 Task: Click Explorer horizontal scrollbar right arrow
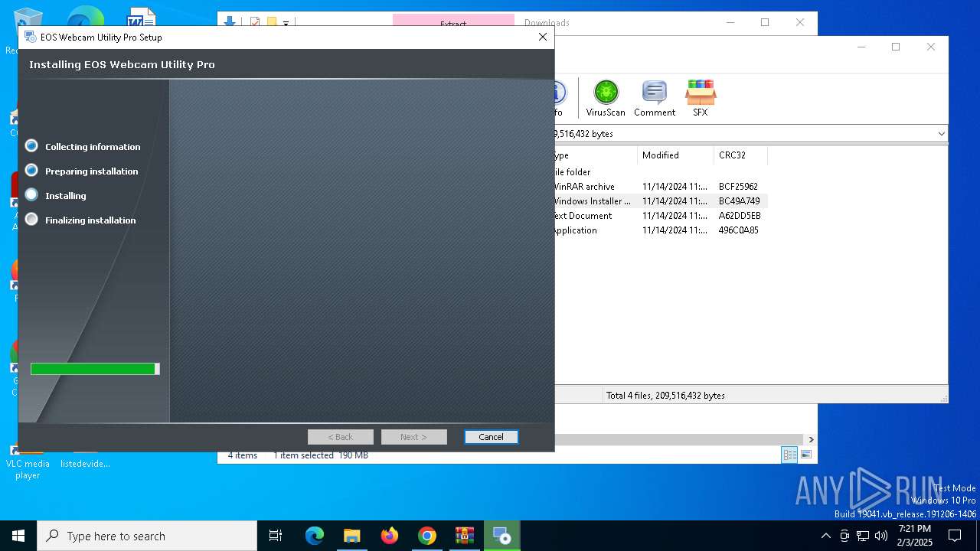(811, 439)
